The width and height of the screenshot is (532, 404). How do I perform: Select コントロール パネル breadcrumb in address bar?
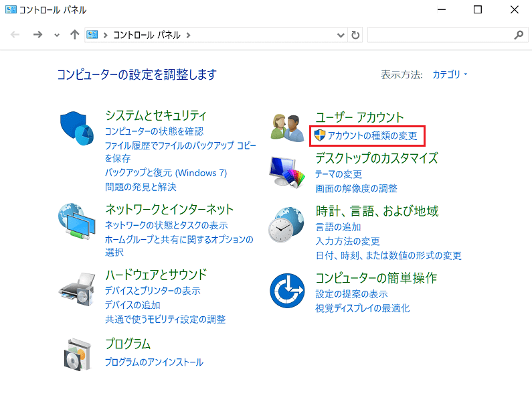coord(147,35)
